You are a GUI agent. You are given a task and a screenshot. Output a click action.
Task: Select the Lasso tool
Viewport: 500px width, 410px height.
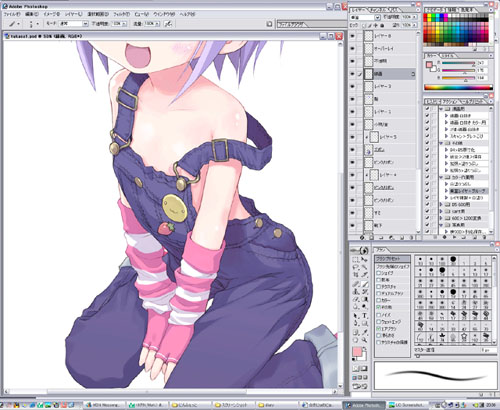356,267
